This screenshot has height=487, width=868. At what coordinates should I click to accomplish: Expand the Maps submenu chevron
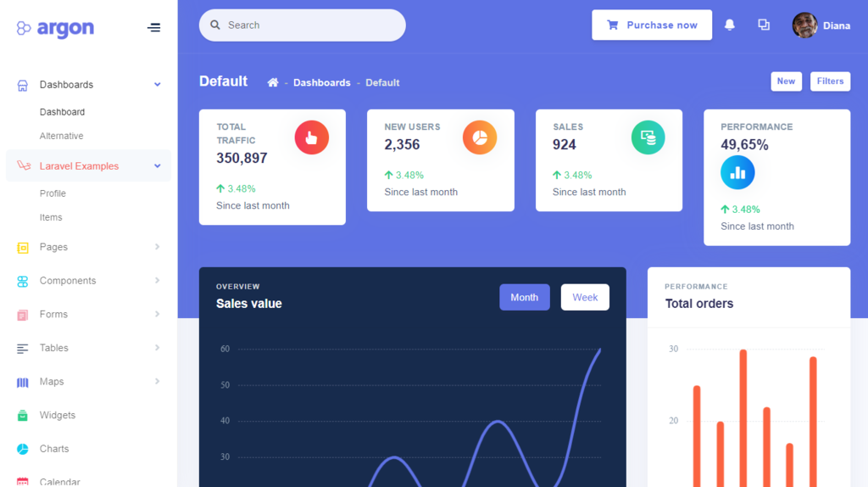click(157, 382)
